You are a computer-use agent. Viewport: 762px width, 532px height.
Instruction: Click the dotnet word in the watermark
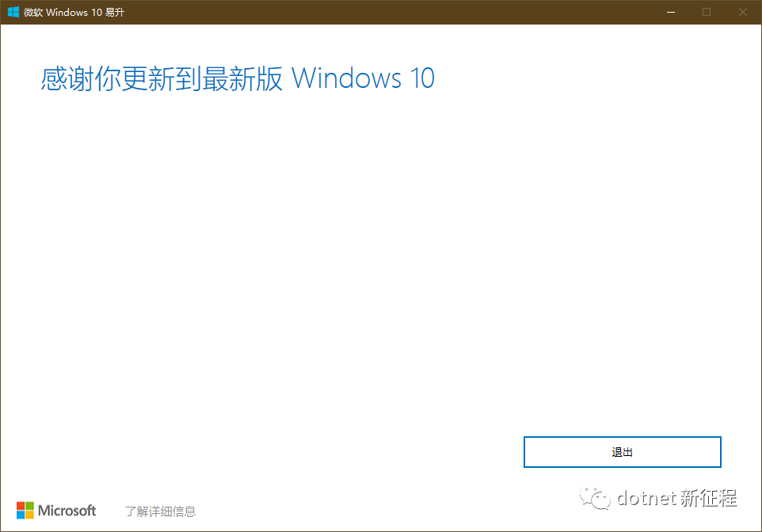[647, 499]
